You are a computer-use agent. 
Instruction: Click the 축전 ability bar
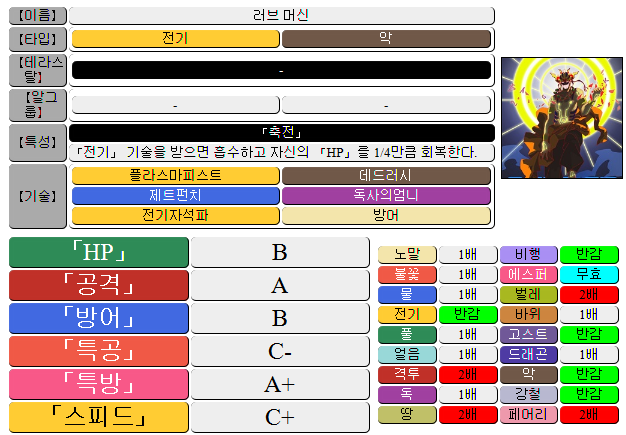click(x=281, y=132)
